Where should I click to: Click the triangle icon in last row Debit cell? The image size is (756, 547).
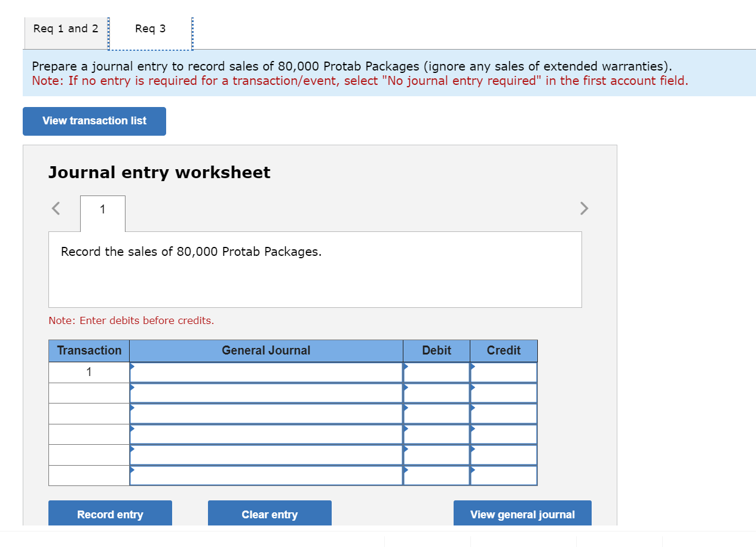(406, 471)
